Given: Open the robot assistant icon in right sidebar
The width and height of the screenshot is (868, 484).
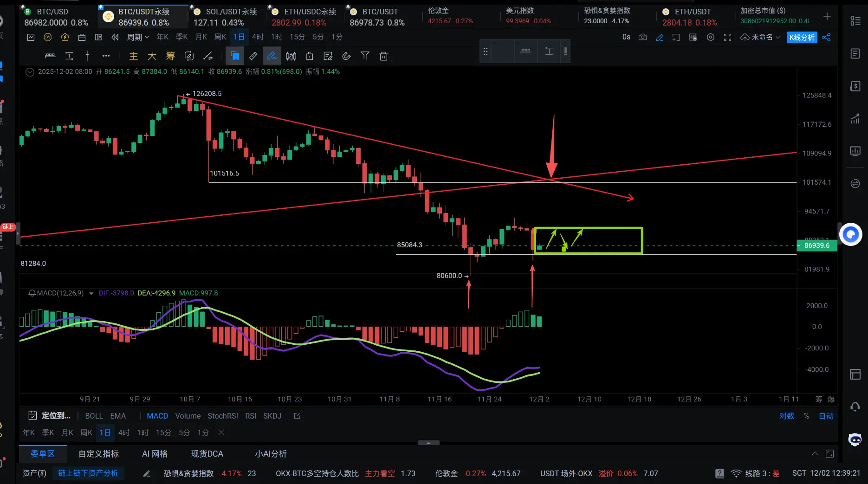Looking at the screenshot, I should pyautogui.click(x=855, y=439).
